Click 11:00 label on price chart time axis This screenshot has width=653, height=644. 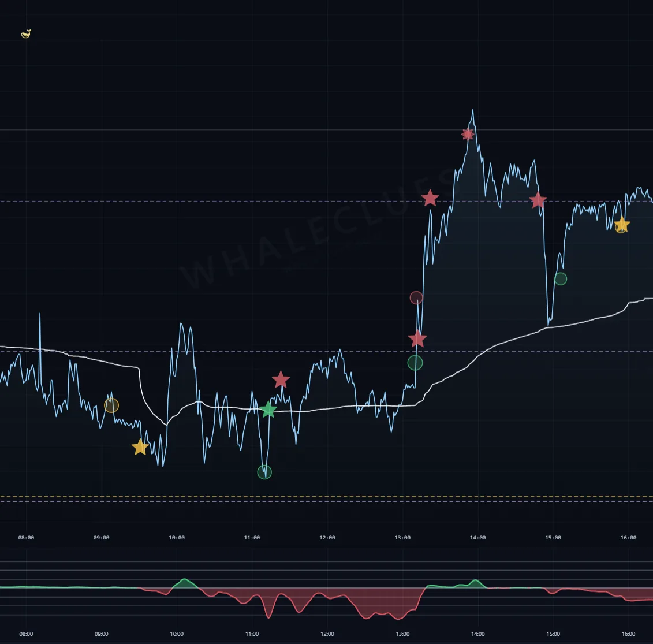click(x=252, y=537)
